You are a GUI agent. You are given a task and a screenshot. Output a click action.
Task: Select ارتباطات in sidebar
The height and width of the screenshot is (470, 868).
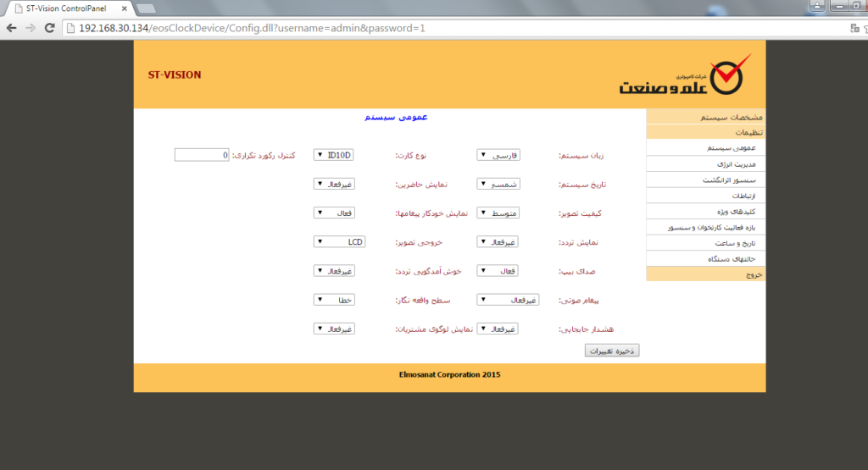click(705, 195)
